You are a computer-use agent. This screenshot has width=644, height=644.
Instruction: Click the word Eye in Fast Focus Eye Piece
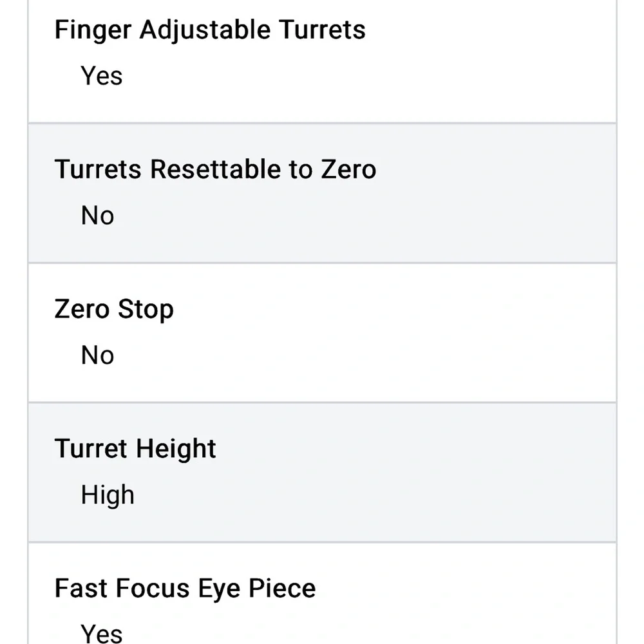point(219,589)
